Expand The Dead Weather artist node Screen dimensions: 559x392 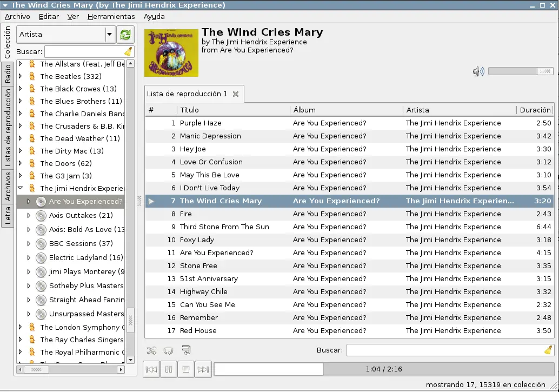tap(21, 138)
